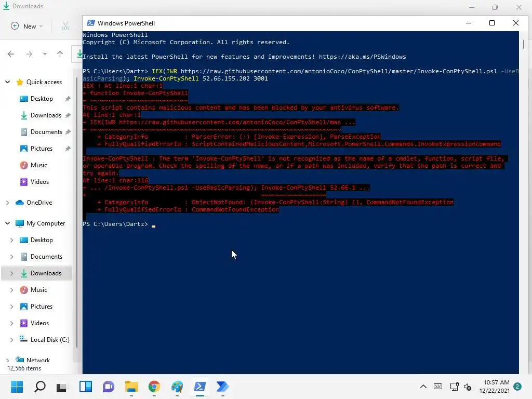This screenshot has height=399, width=532.
Task: Open recent locations dropdown in Explorer
Action: click(45, 54)
